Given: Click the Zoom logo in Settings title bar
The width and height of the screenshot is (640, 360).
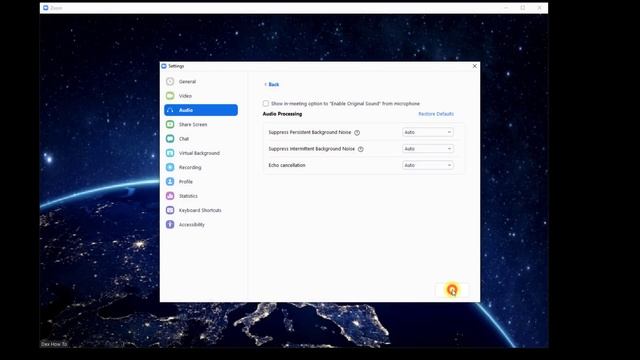Looking at the screenshot, I should coord(164,66).
